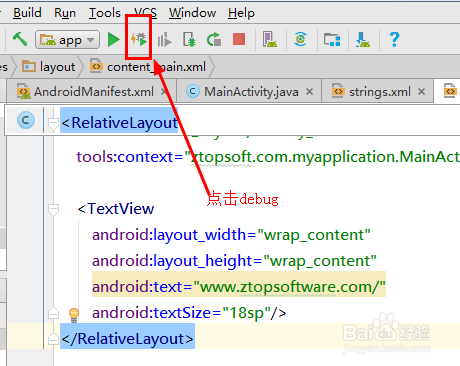Click the <RelativeLayout opening tag text
Screen dimensions: 460x366
pyautogui.click(x=119, y=123)
